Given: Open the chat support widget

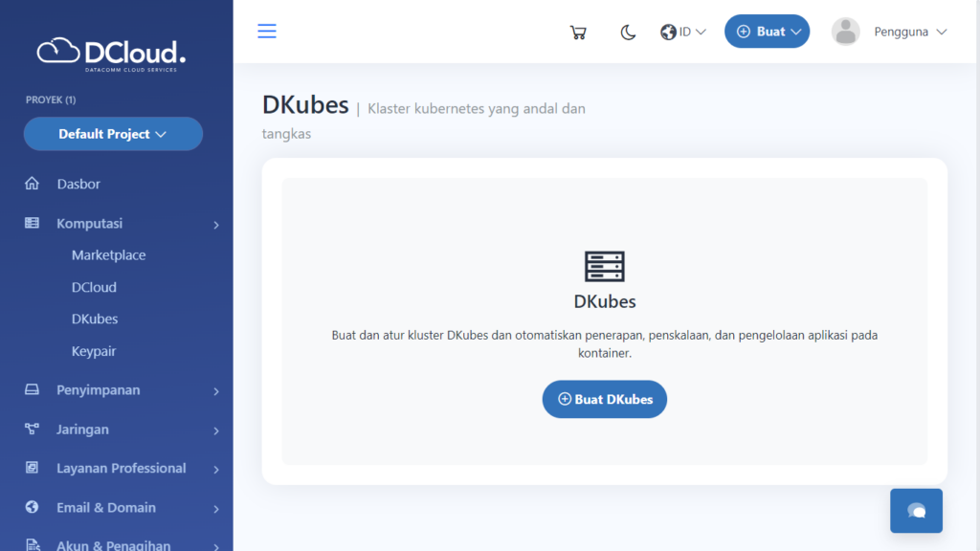Looking at the screenshot, I should point(916,511).
